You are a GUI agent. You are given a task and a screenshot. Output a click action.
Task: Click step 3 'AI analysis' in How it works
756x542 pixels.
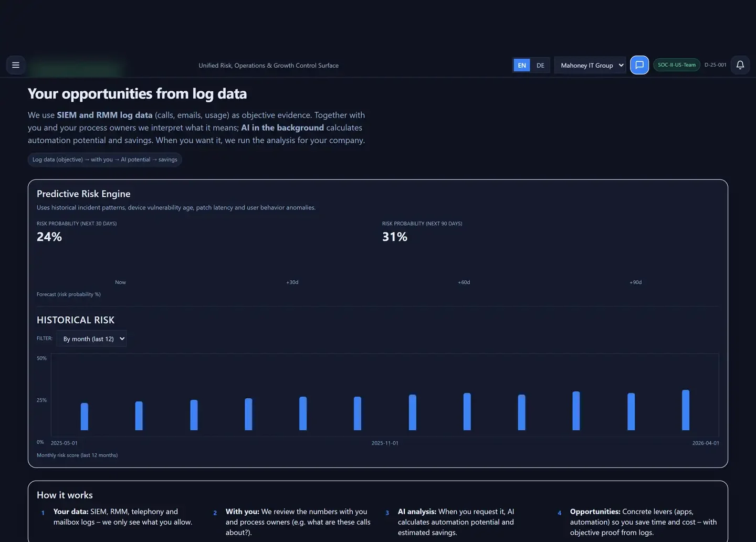[x=455, y=522]
